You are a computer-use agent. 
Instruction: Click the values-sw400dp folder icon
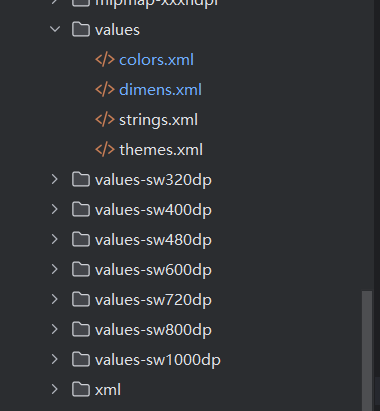[81, 210]
